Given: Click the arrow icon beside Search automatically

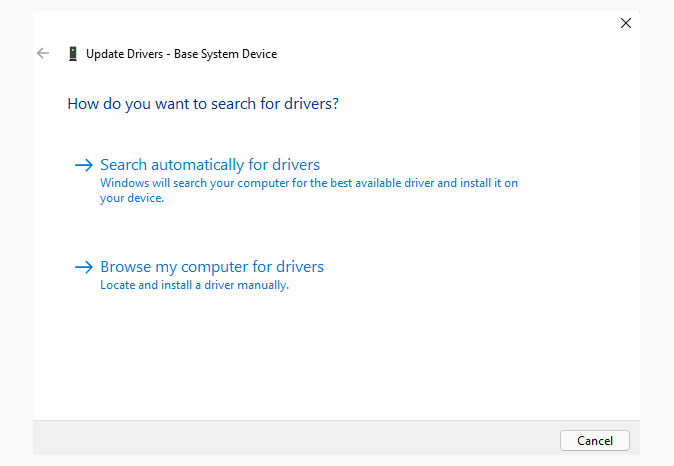Looking at the screenshot, I should (83, 165).
